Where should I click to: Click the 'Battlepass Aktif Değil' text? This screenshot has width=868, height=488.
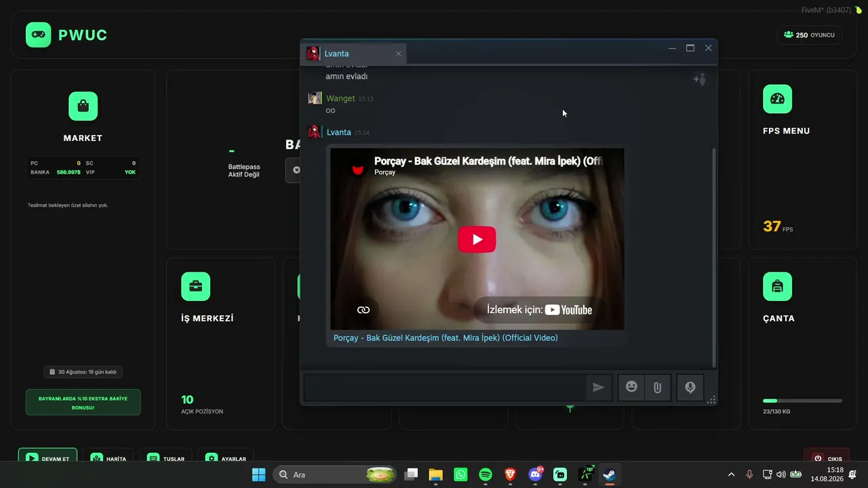click(x=244, y=171)
